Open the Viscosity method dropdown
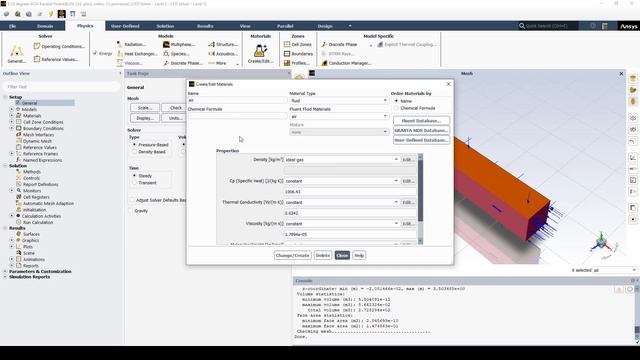Viewport: 640px width, 360px height. pos(341,224)
